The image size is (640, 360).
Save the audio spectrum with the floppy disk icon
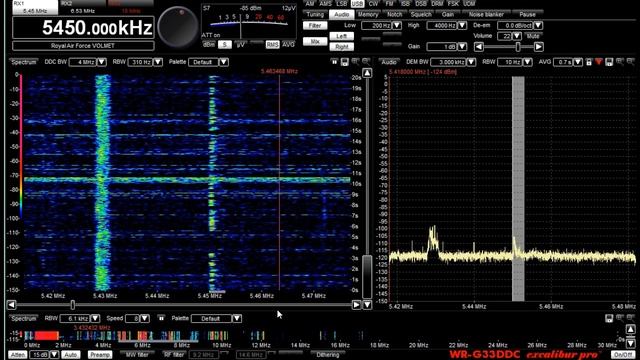pos(609,62)
